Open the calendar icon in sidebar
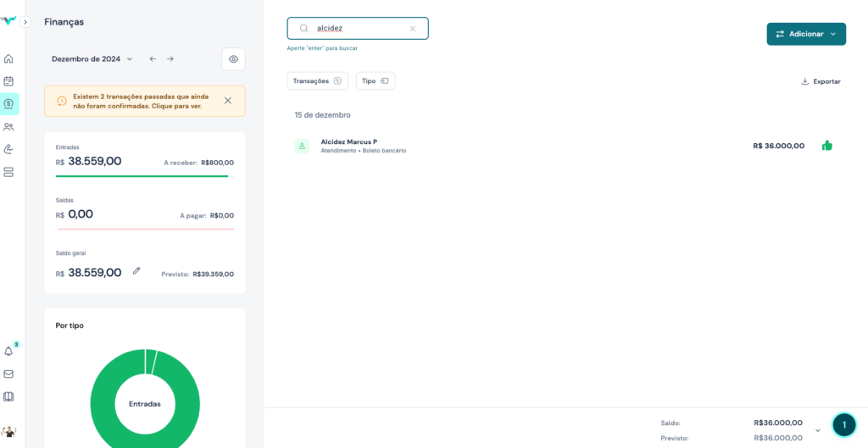 pos(8,81)
